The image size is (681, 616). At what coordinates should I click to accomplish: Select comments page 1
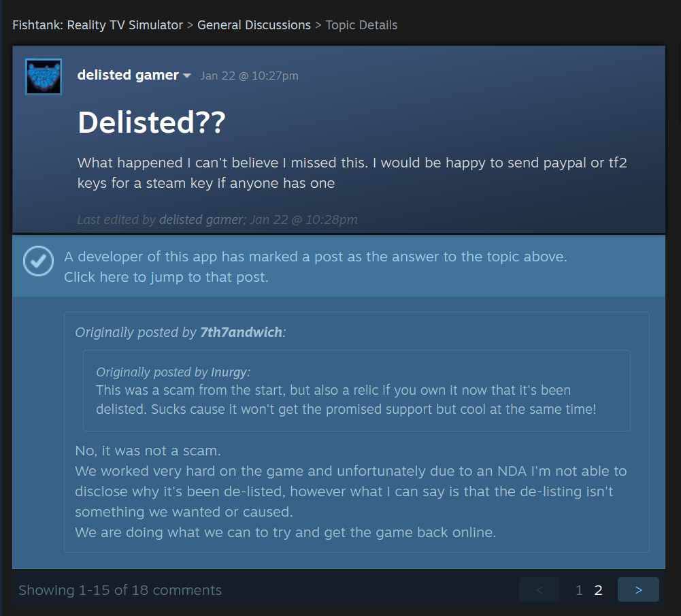pos(579,590)
